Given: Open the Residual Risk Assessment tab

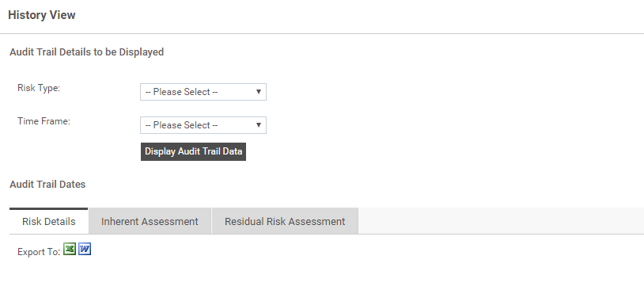Looking at the screenshot, I should [x=285, y=221].
